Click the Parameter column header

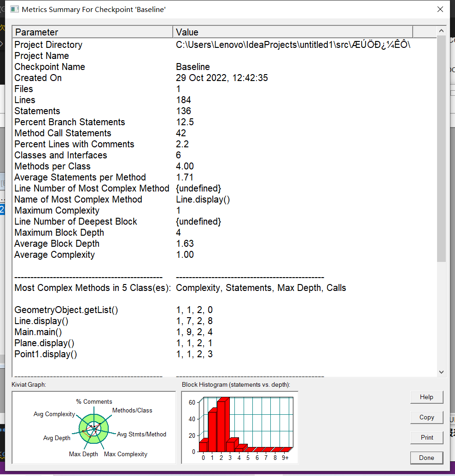(x=92, y=32)
